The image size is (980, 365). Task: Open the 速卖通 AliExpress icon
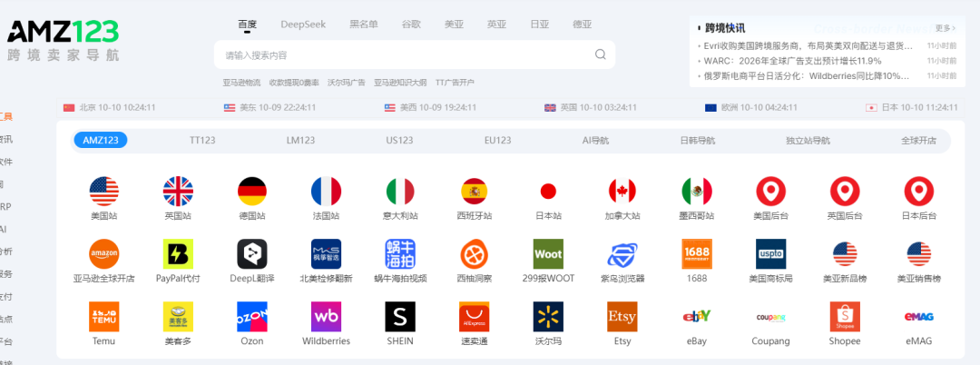475,316
